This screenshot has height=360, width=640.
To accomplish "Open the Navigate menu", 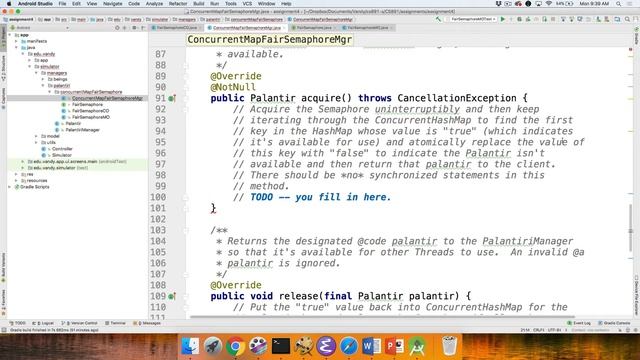I will (113, 4).
